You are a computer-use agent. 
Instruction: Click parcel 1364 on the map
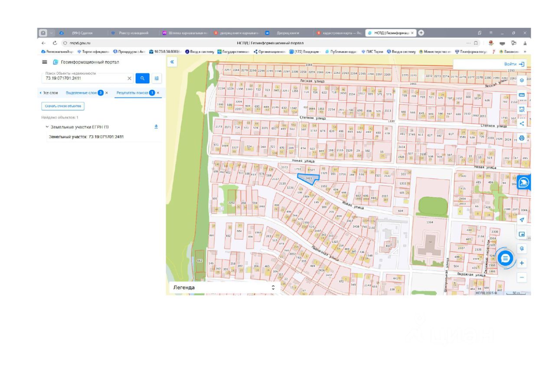coord(429,222)
